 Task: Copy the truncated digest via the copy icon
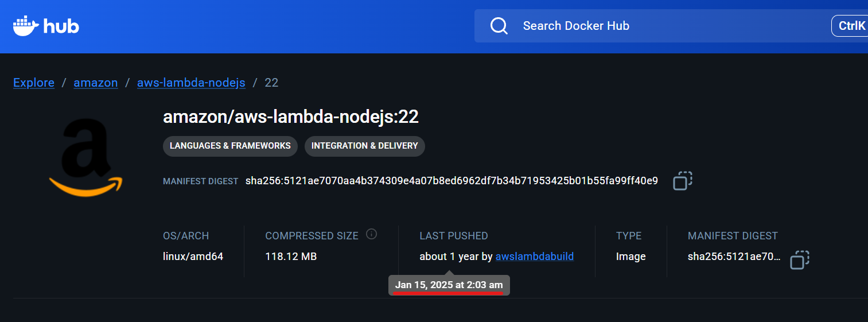tap(799, 259)
